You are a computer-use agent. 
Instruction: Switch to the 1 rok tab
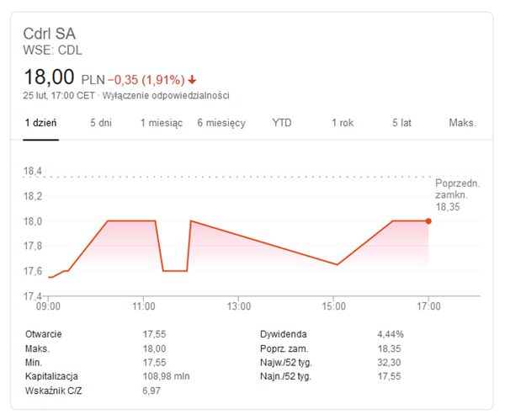tap(343, 123)
